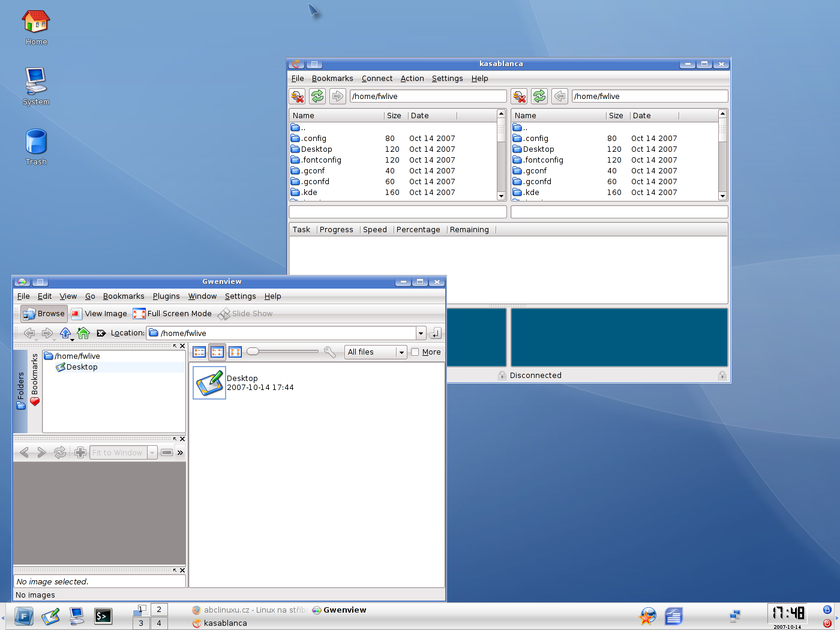Click the right pane disconnect icon in kasablanca
The height and width of the screenshot is (630, 840).
tap(519, 96)
